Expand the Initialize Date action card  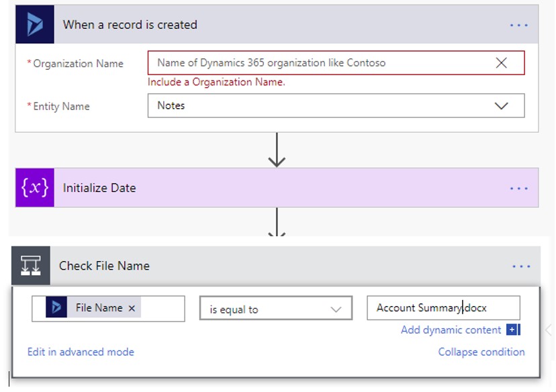277,187
